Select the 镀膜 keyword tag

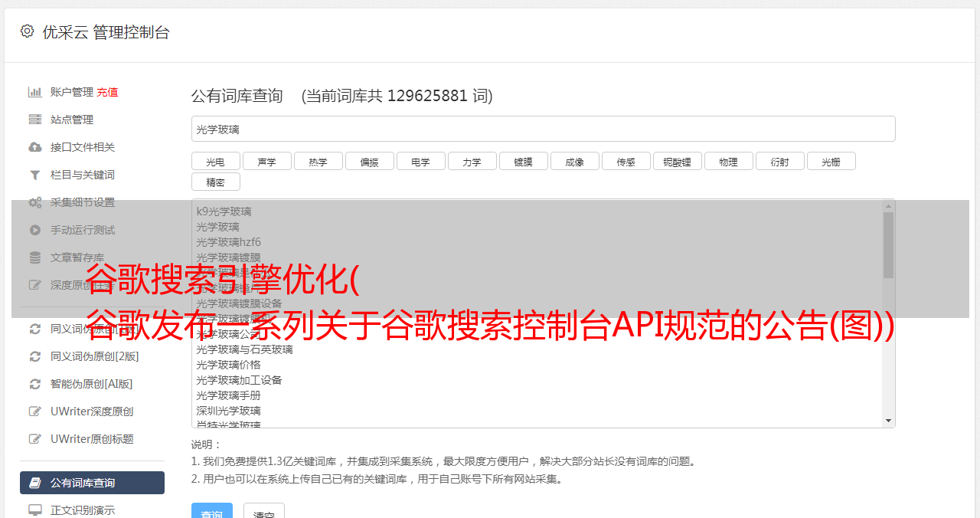[x=524, y=161]
